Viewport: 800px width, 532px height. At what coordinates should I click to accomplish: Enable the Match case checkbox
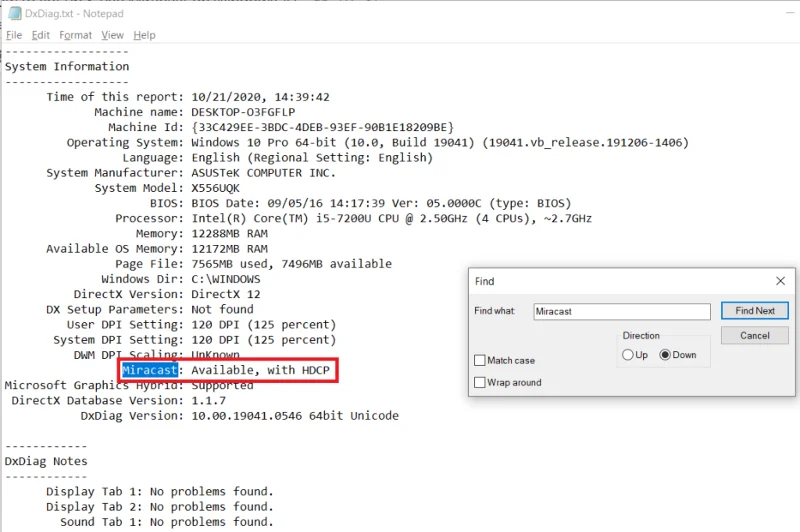(480, 361)
